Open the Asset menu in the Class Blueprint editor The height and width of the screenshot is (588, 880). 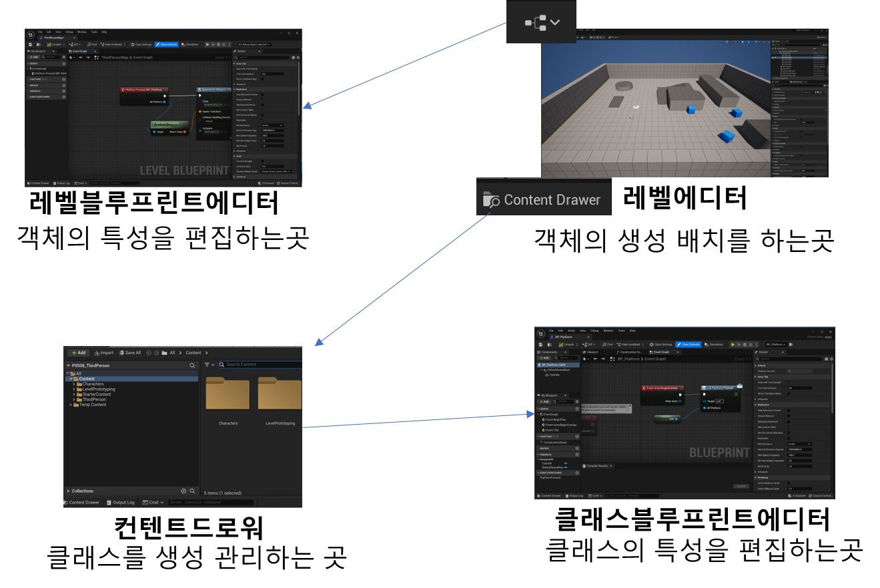(x=571, y=331)
